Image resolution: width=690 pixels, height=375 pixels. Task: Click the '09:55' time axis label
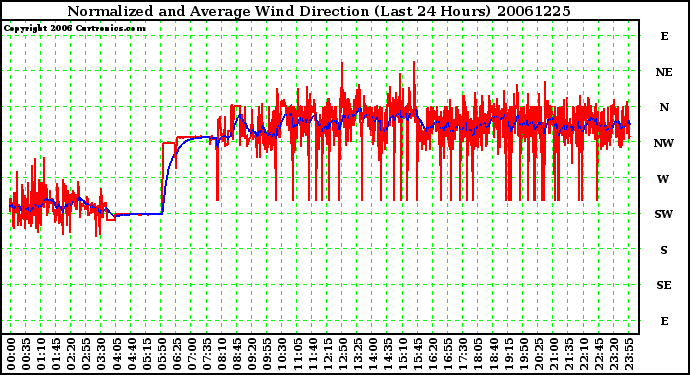[x=267, y=354]
